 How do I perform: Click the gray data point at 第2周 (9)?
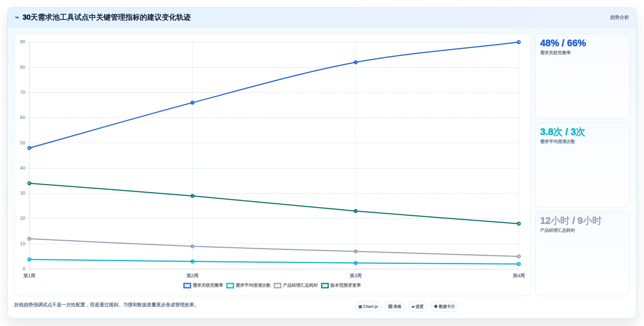pyautogui.click(x=192, y=246)
